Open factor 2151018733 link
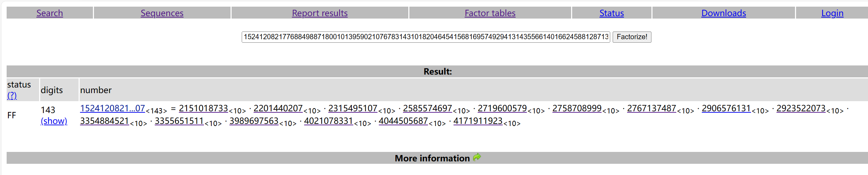Image resolution: width=868 pixels, height=175 pixels. pos(203,108)
